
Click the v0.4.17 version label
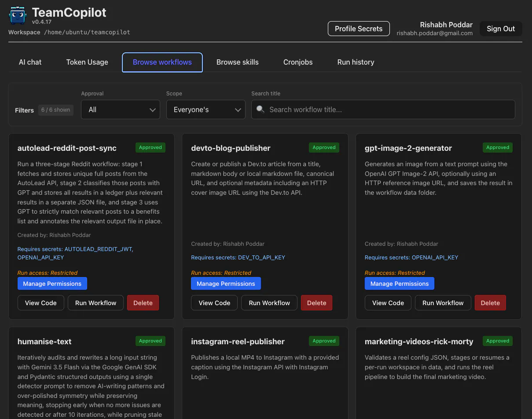pyautogui.click(x=42, y=22)
